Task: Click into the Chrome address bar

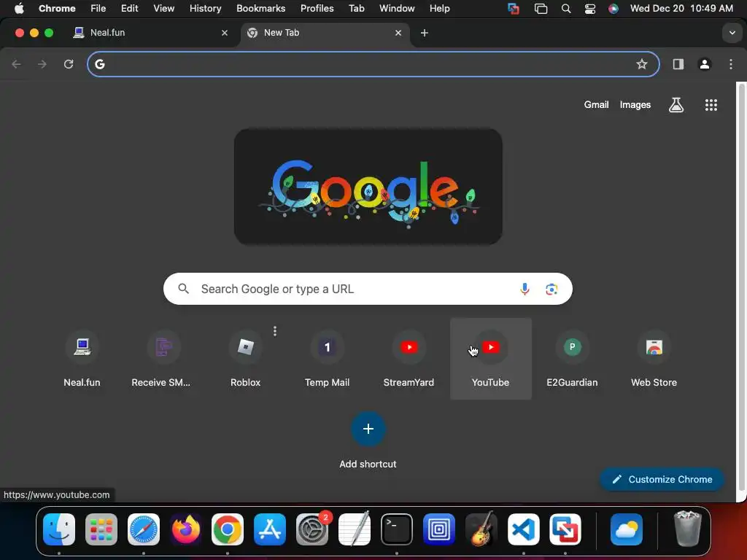Action: point(373,64)
